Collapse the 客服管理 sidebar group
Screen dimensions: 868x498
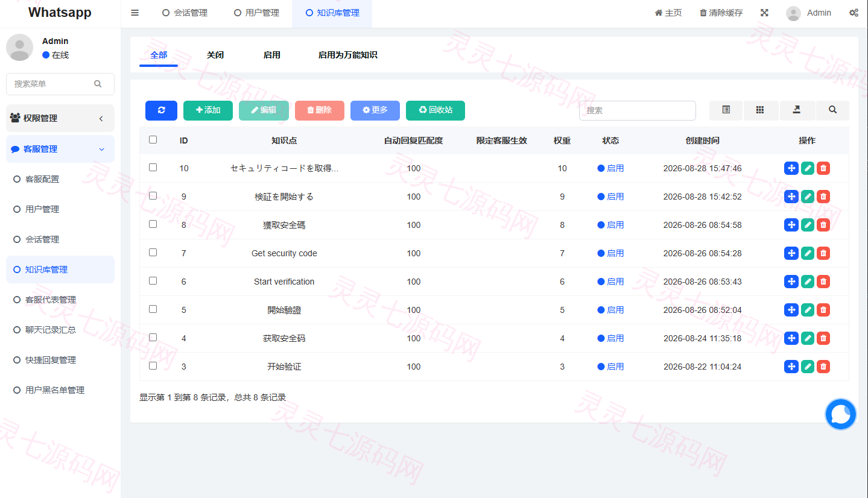(x=60, y=149)
